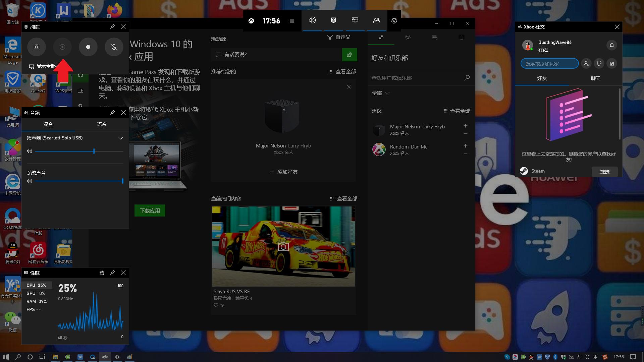644x362 pixels.
Task: Switch to the 聊天 tab
Action: point(595,78)
